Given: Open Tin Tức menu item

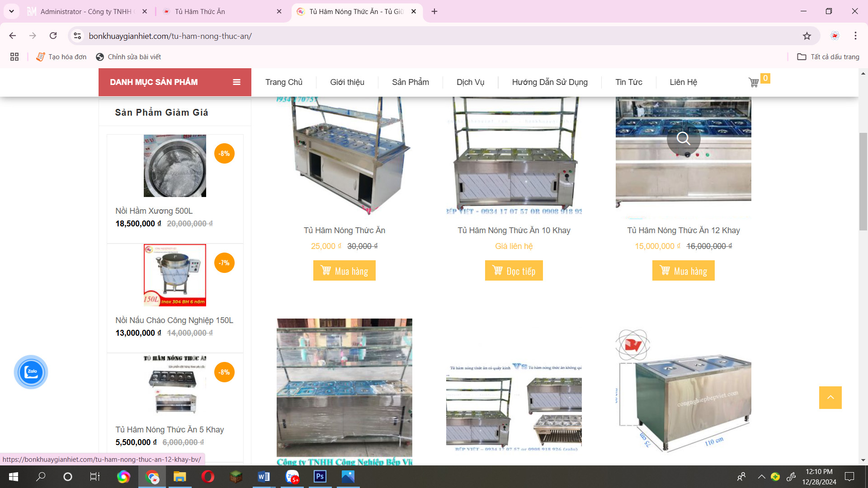Looking at the screenshot, I should coord(629,82).
